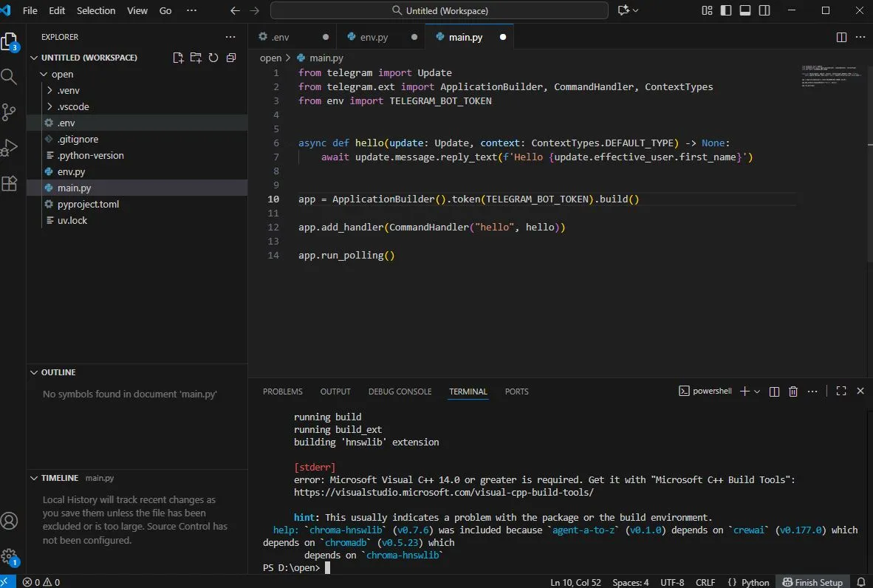Open the Extensions view
Image resolution: width=873 pixels, height=588 pixels.
pyautogui.click(x=10, y=184)
